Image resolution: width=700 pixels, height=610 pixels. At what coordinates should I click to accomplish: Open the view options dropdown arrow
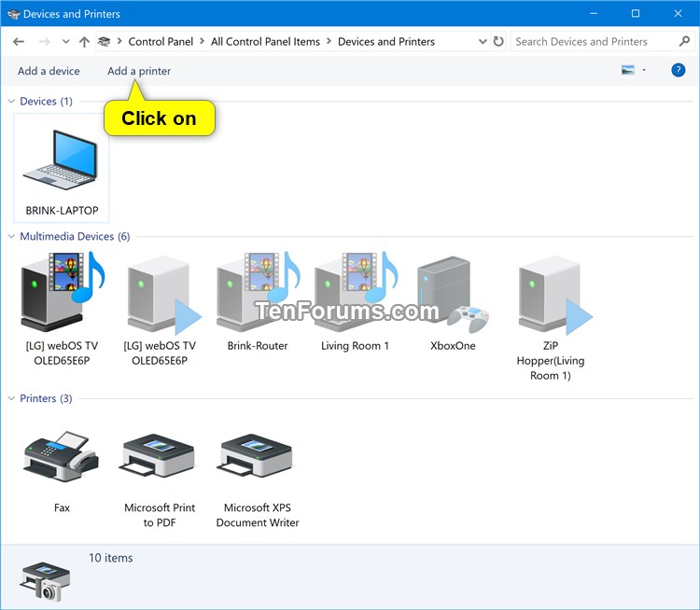pos(644,70)
